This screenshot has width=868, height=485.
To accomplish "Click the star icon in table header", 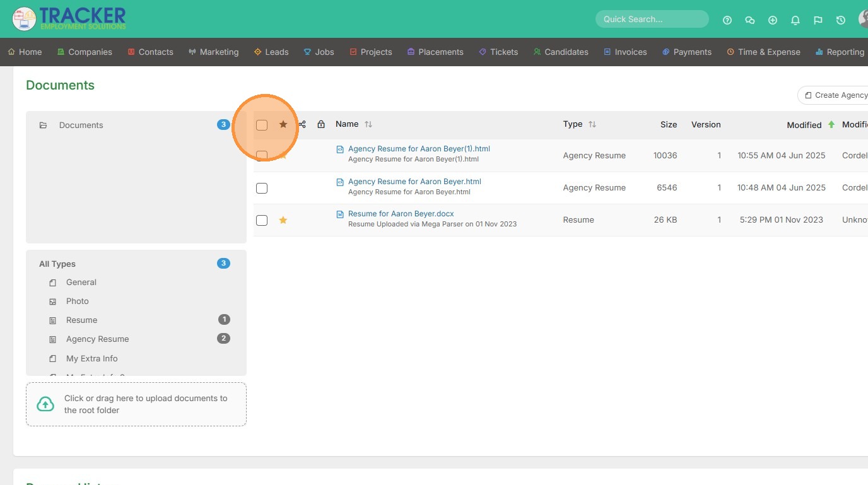I will 283,124.
